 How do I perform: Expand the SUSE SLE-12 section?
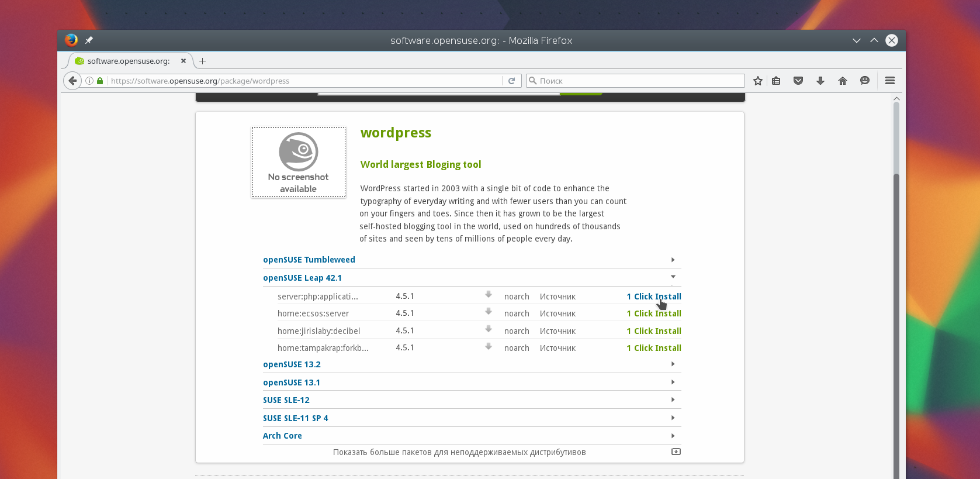[x=286, y=400]
